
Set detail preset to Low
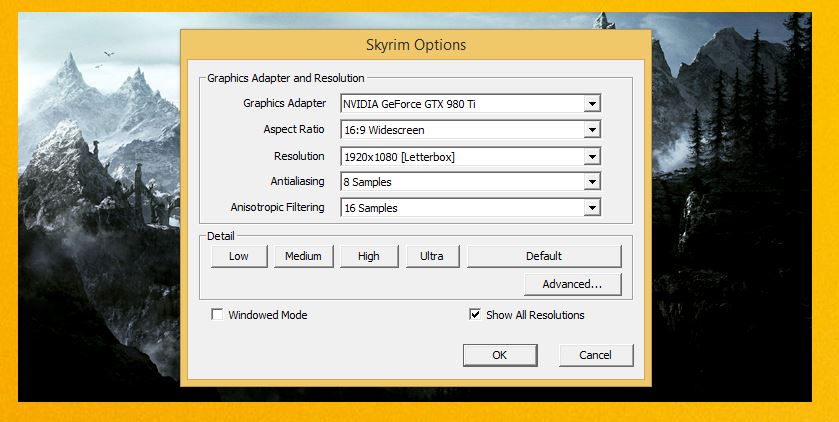pos(239,256)
